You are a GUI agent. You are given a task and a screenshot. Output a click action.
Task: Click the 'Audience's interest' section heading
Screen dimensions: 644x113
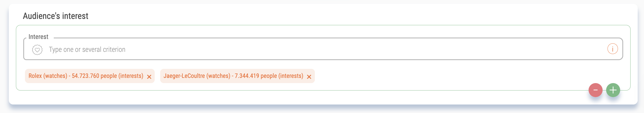tap(56, 16)
